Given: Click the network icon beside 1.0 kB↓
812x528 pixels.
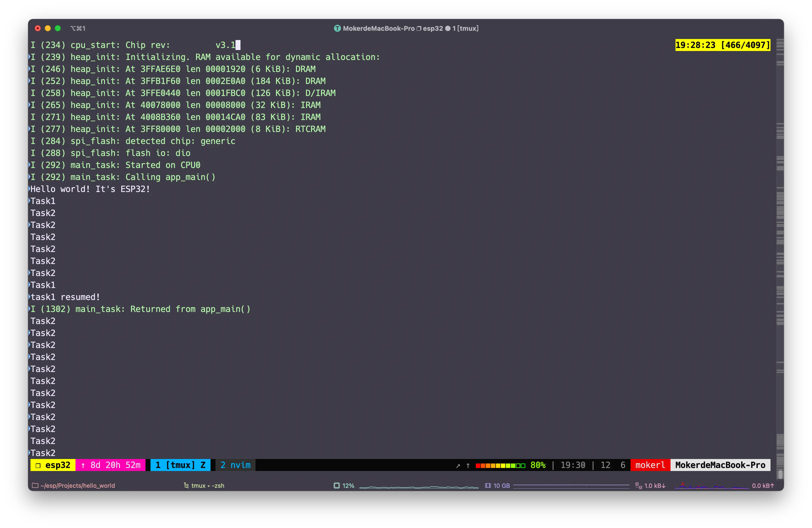Looking at the screenshot, I should [x=639, y=485].
